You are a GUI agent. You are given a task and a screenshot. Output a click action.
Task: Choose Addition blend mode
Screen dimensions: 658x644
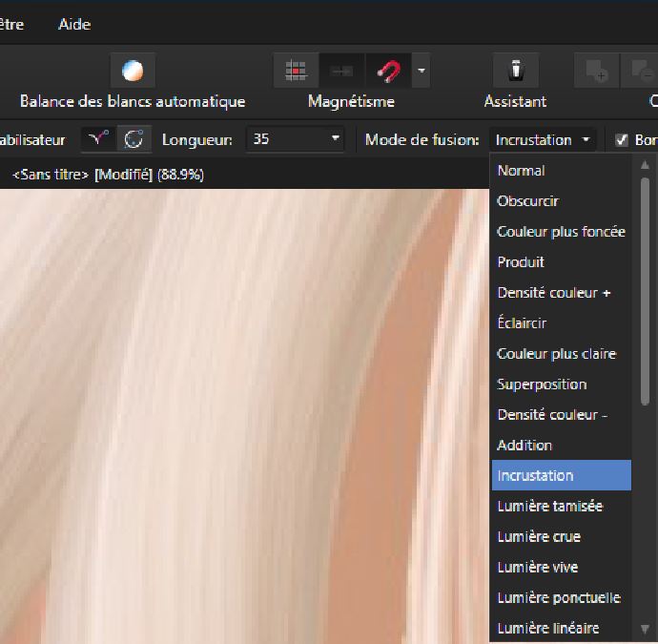pyautogui.click(x=561, y=445)
